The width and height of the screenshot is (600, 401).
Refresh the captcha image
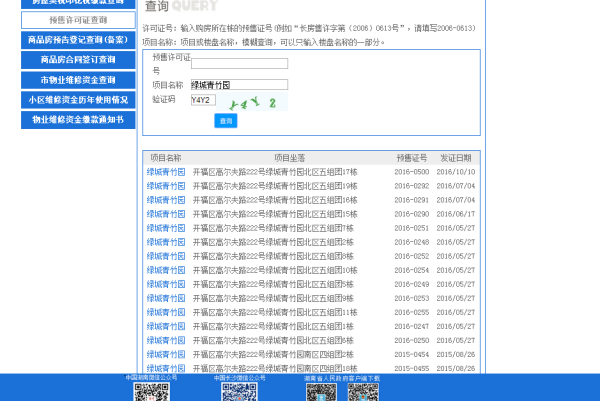(x=252, y=102)
